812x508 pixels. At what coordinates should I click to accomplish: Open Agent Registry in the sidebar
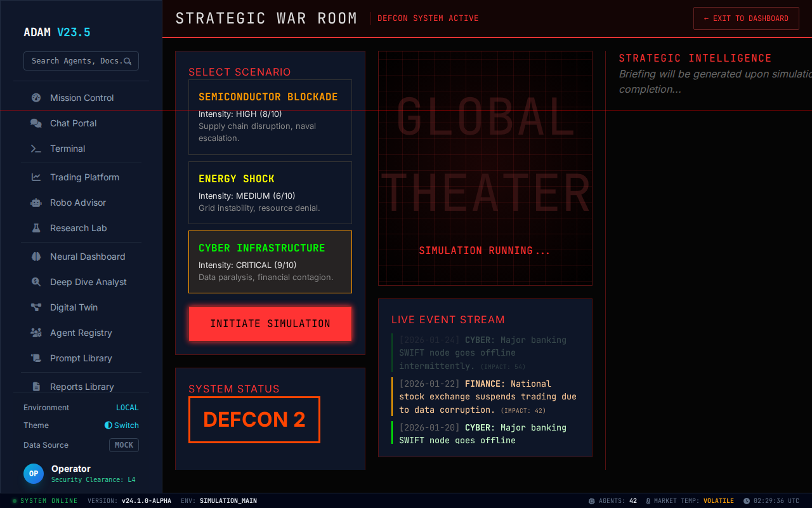coord(81,333)
